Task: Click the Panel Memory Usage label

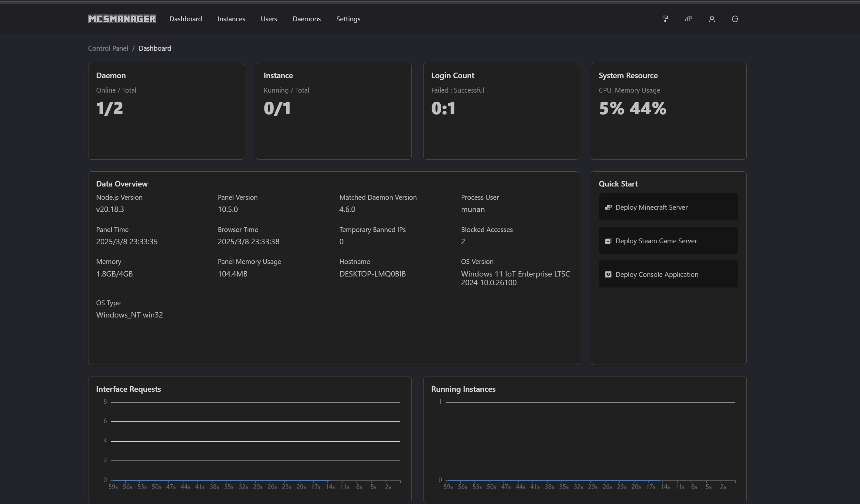Action: pos(249,262)
